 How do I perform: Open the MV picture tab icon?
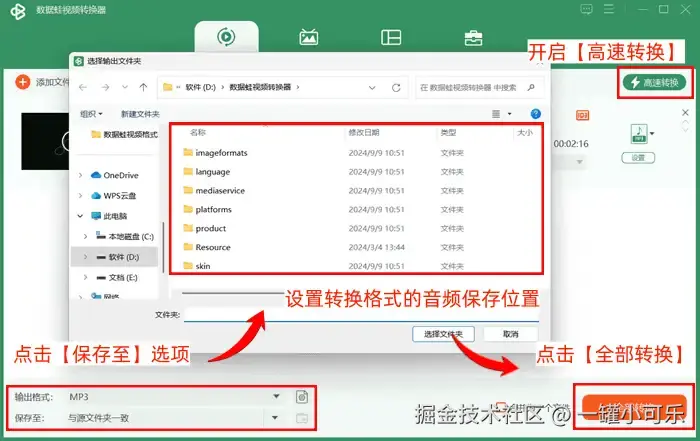(x=308, y=37)
